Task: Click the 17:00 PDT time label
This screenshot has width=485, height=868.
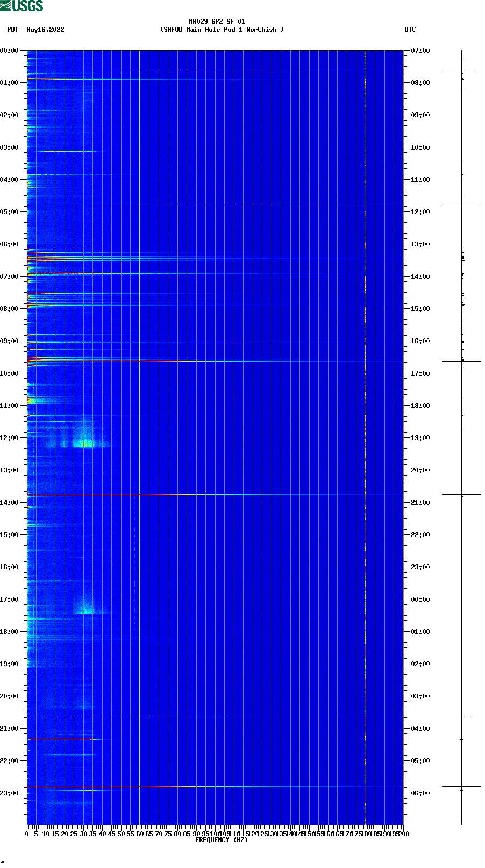Action: coord(10,599)
